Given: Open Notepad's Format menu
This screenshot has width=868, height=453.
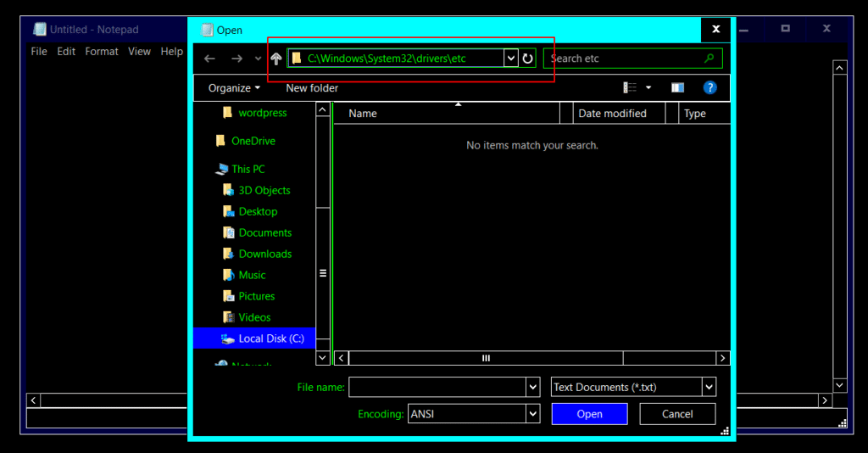Looking at the screenshot, I should (x=102, y=52).
